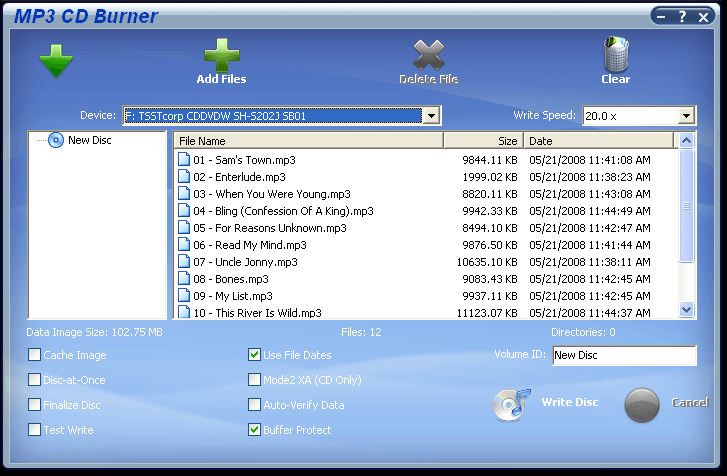Image resolution: width=727 pixels, height=476 pixels.
Task: Click file icon of 09 - My List.mp3
Action: tap(184, 296)
